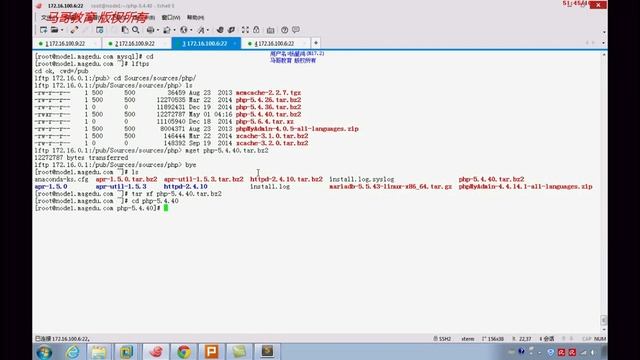Click the Find magnifier toolbar icon
This screenshot has width=640, height=360.
pyautogui.click(x=136, y=30)
